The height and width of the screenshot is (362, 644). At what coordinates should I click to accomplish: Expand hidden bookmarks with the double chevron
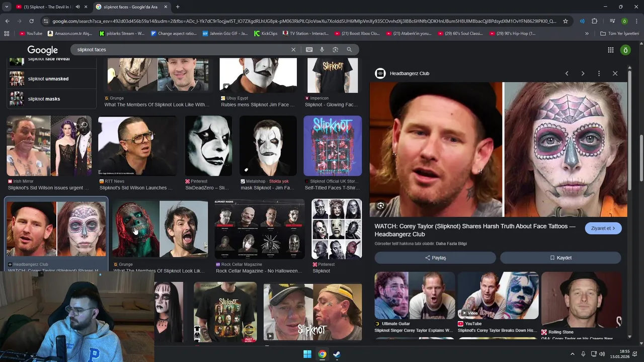(x=587, y=34)
